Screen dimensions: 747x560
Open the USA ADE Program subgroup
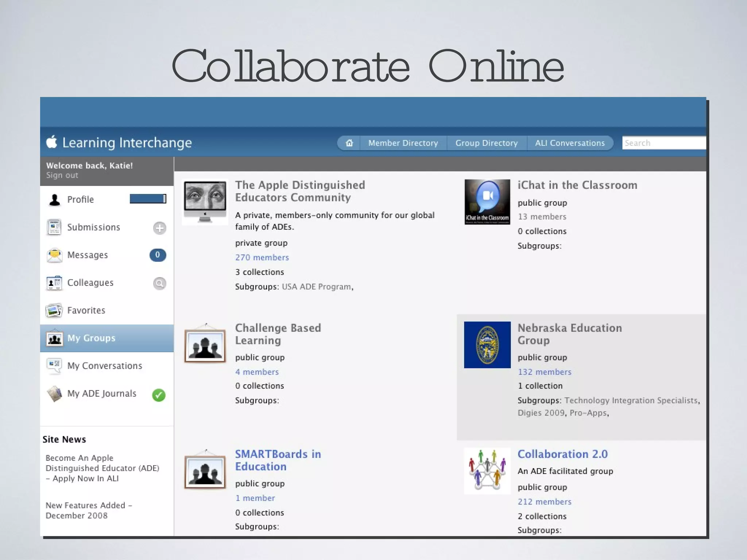(x=317, y=287)
